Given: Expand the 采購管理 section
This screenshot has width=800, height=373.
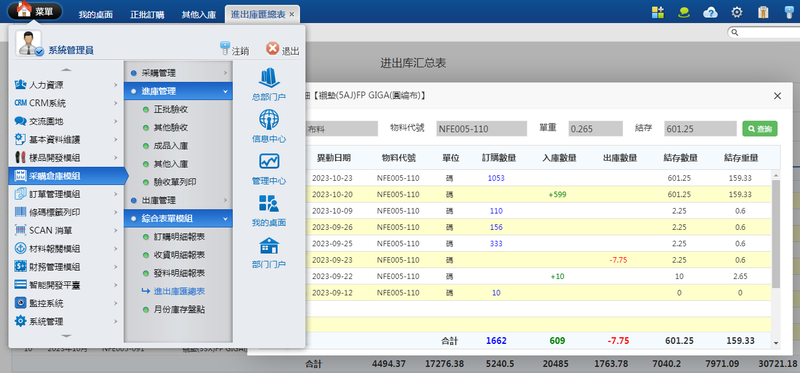Looking at the screenshot, I should (x=178, y=73).
